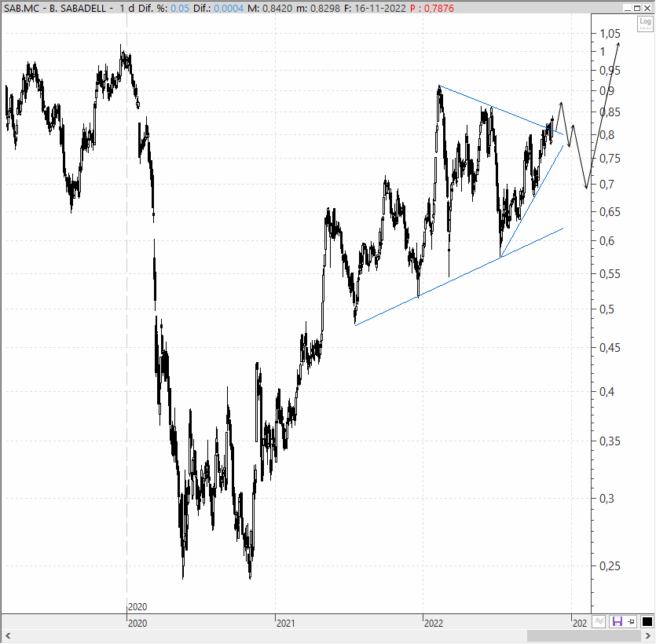Click the 0,5 price axis label
656x644 pixels.
tap(607, 309)
